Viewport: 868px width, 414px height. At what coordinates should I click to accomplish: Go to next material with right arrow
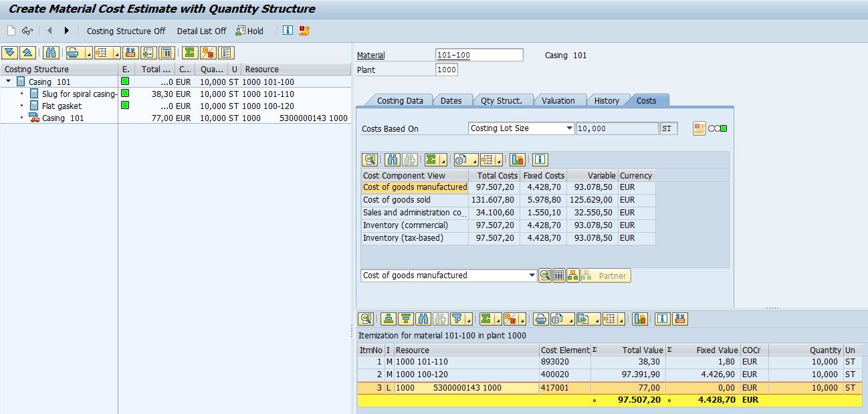click(x=66, y=31)
